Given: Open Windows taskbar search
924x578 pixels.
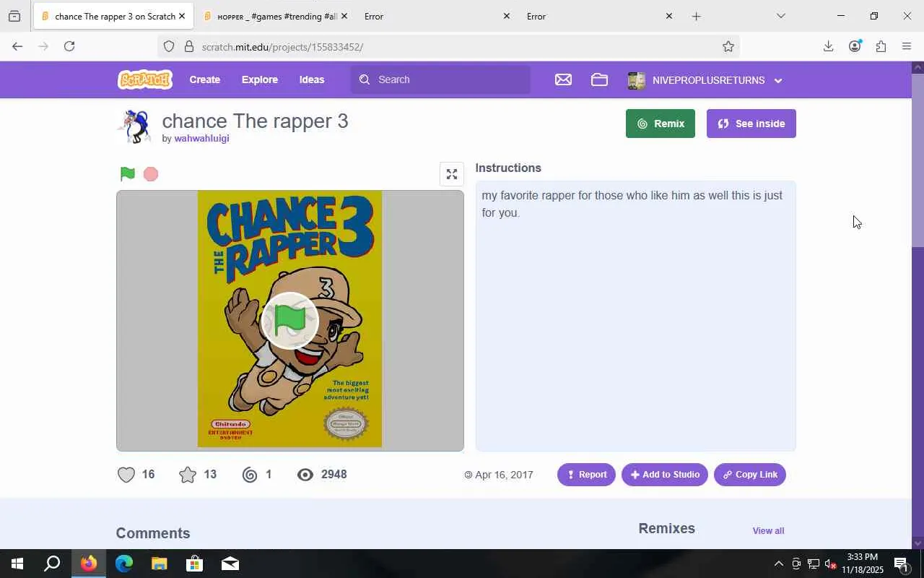Looking at the screenshot, I should 52,564.
